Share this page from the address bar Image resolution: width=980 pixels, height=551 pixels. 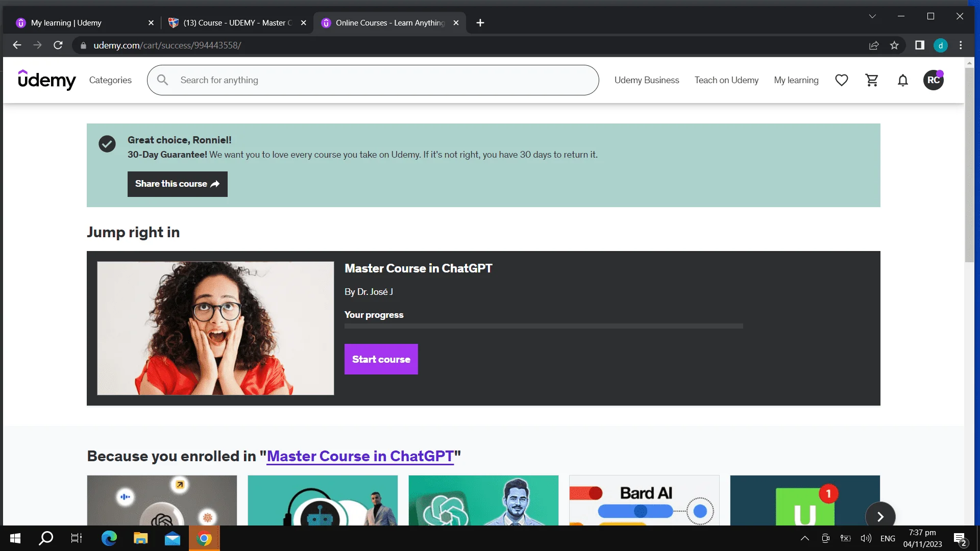coord(874,45)
